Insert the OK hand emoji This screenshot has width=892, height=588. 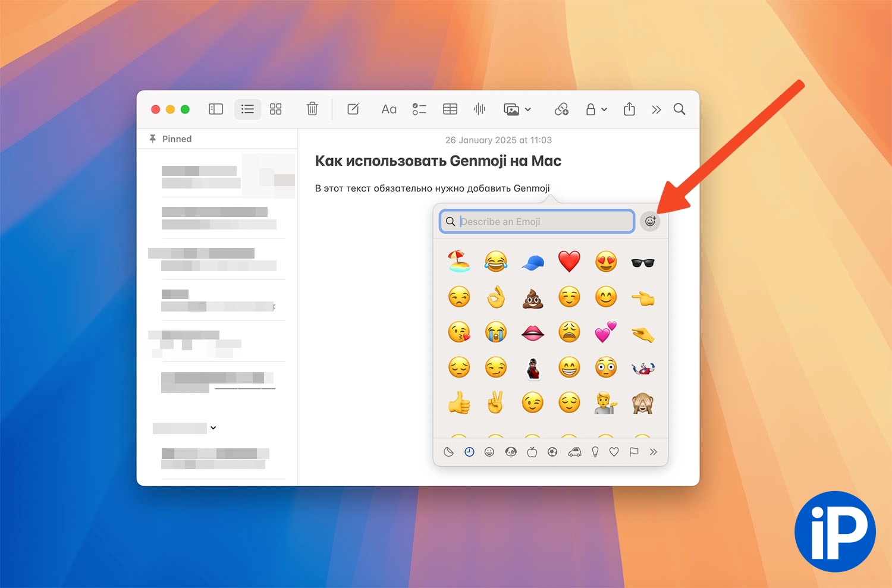click(496, 297)
